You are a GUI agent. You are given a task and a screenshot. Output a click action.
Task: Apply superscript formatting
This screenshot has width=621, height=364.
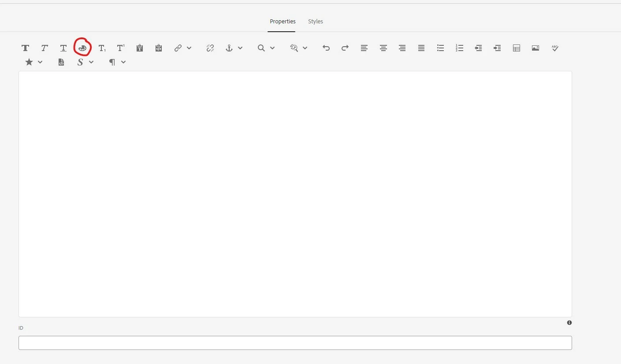pyautogui.click(x=121, y=48)
